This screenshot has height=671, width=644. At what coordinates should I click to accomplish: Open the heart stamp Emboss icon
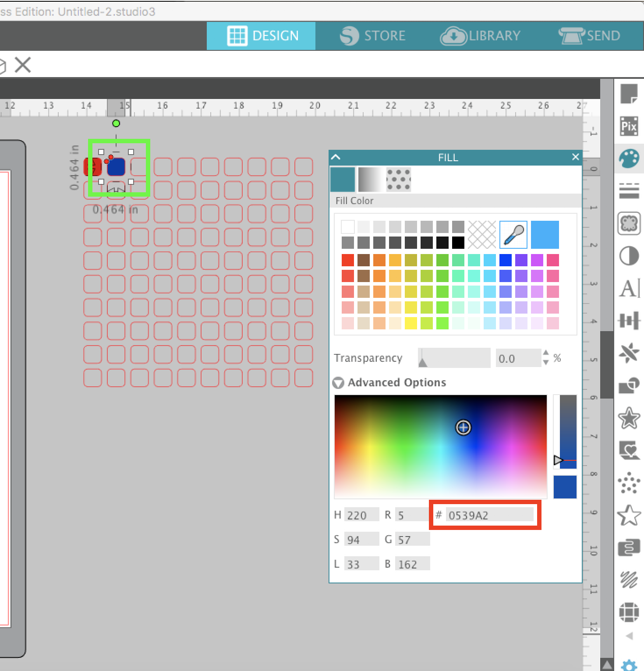pos(629,450)
